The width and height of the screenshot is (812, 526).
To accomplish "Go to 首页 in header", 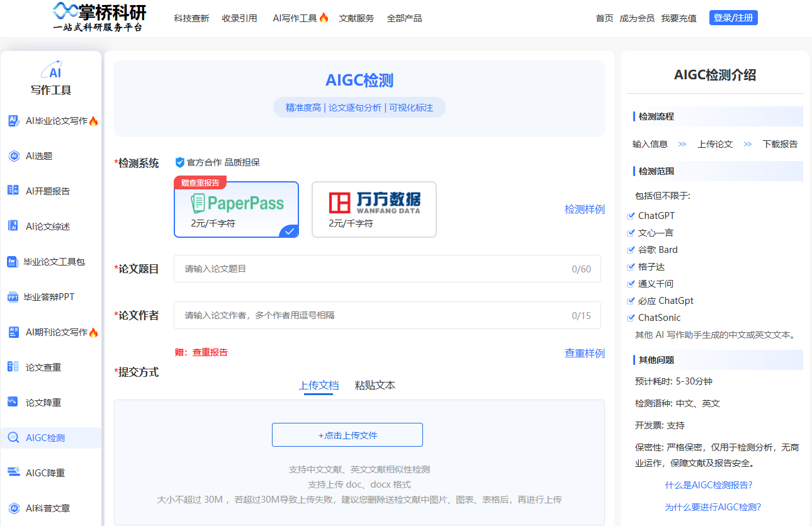I will (604, 18).
